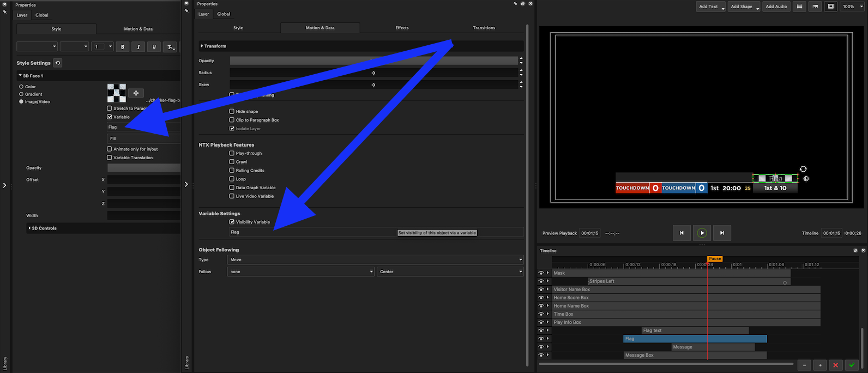Toggle the grid overlay icon
The width and height of the screenshot is (868, 373).
click(x=799, y=7)
